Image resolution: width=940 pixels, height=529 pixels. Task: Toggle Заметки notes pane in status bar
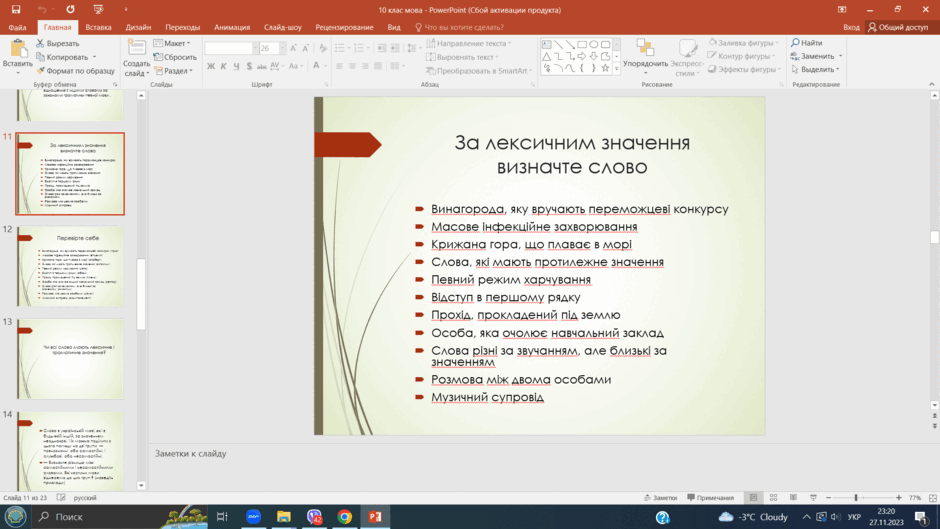[660, 498]
